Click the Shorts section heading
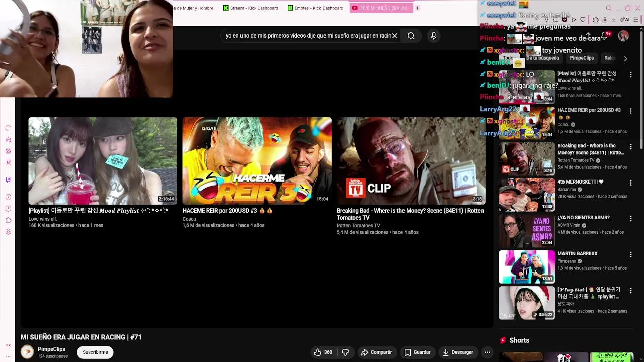644x362 pixels. point(519,340)
